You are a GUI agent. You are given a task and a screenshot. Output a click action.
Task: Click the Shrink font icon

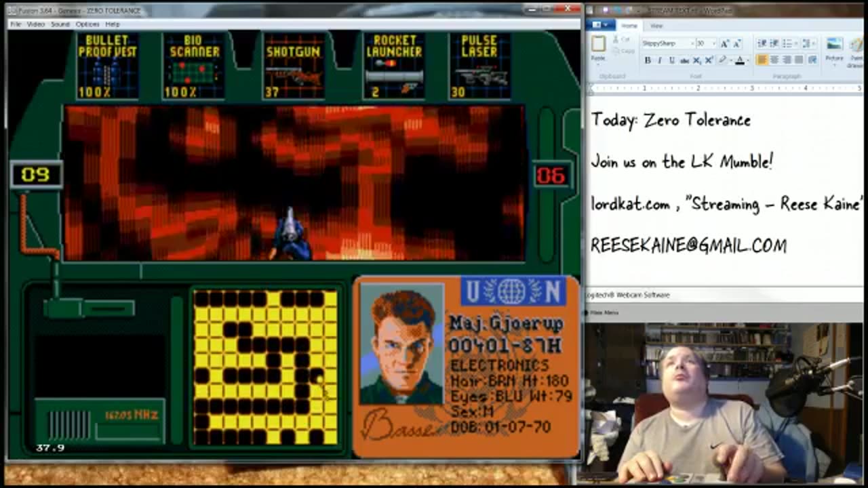pyautogui.click(x=737, y=43)
